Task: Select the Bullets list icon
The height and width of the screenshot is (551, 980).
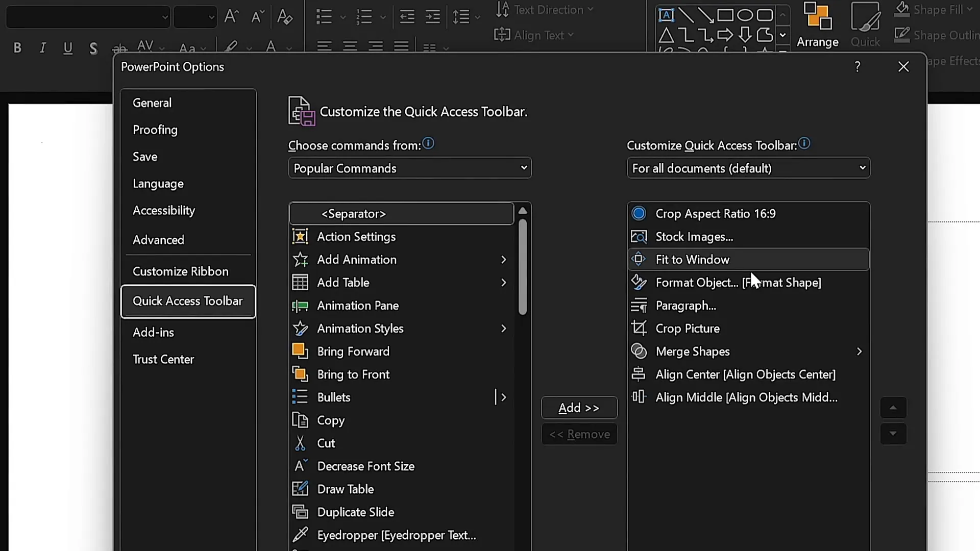Action: point(324,16)
